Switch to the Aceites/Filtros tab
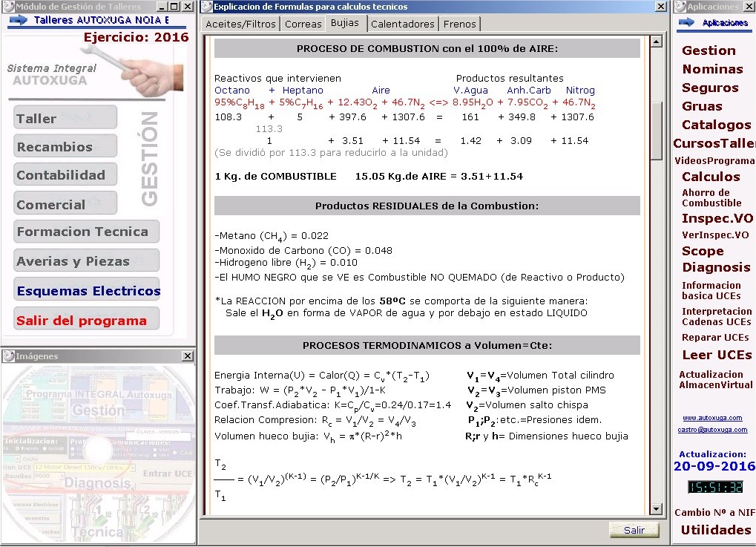The height and width of the screenshot is (547, 756). [240, 24]
